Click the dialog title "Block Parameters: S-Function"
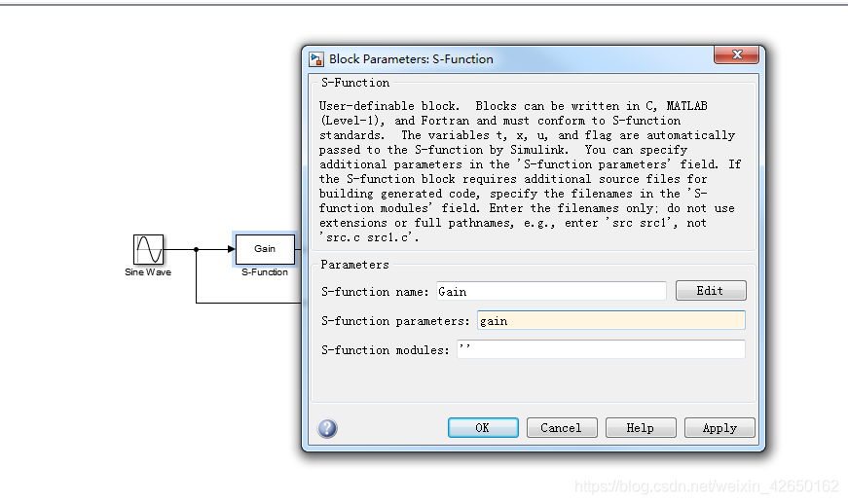The image size is (848, 504). (411, 59)
